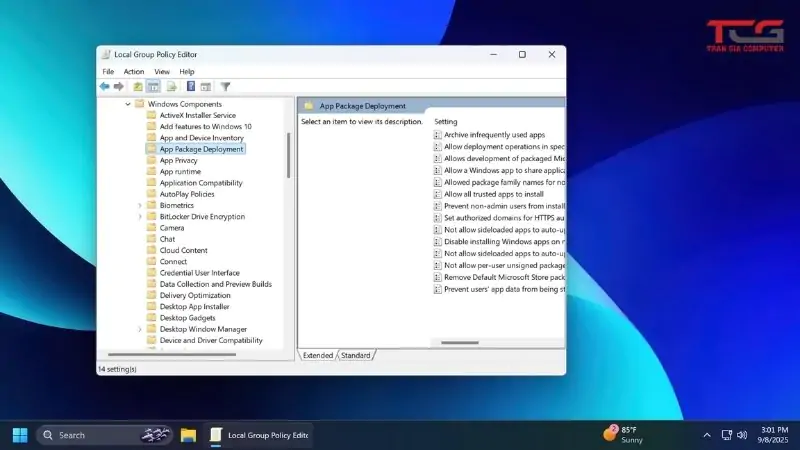Viewport: 800px width, 450px height.
Task: Click the Local Group Policy Editor title bar icon
Action: point(106,55)
